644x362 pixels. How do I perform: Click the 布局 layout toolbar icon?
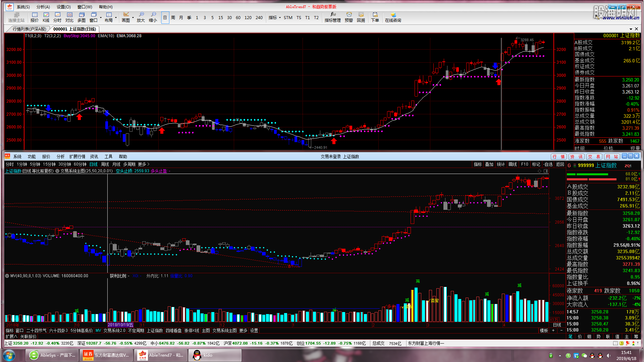[109, 17]
